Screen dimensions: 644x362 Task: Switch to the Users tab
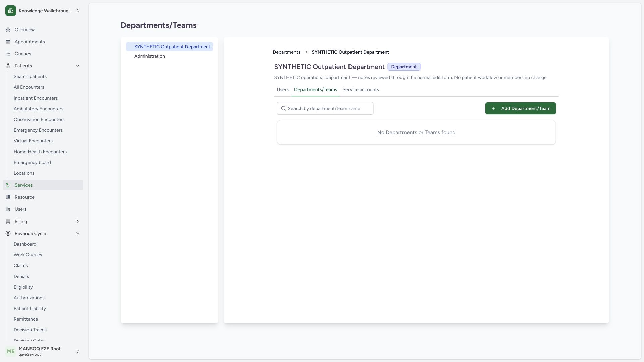point(283,90)
